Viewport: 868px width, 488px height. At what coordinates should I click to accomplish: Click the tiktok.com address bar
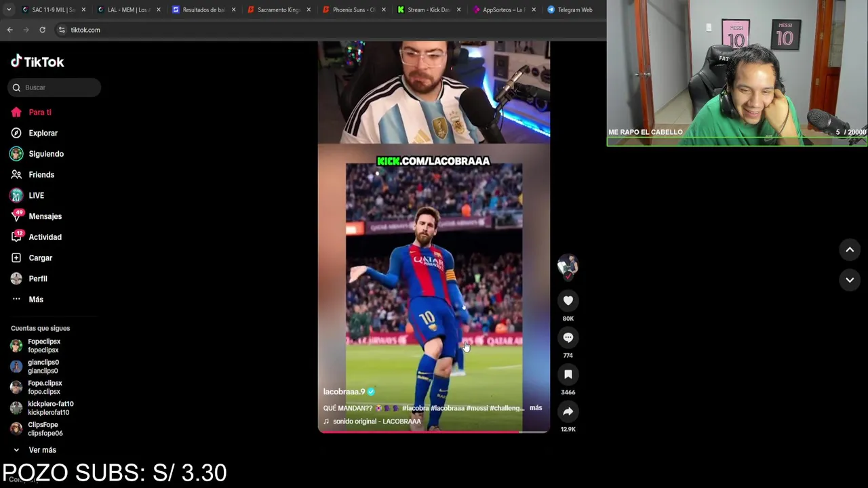click(329, 30)
